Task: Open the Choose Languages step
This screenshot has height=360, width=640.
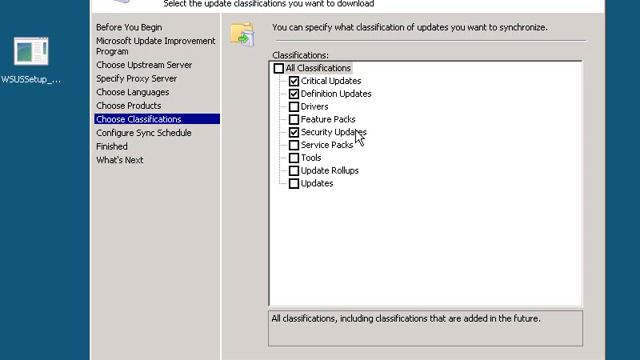Action: point(132,92)
